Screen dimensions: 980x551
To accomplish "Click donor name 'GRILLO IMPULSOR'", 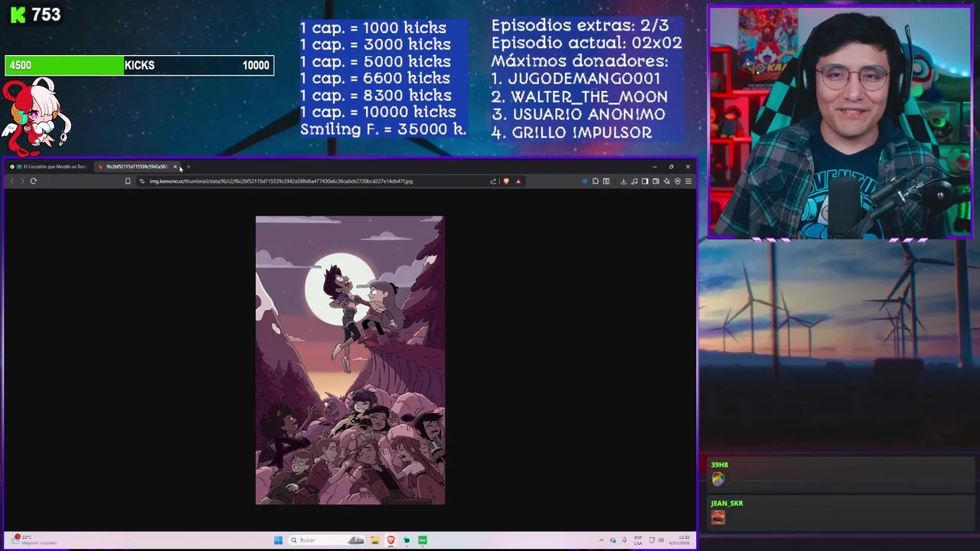I will tap(582, 132).
